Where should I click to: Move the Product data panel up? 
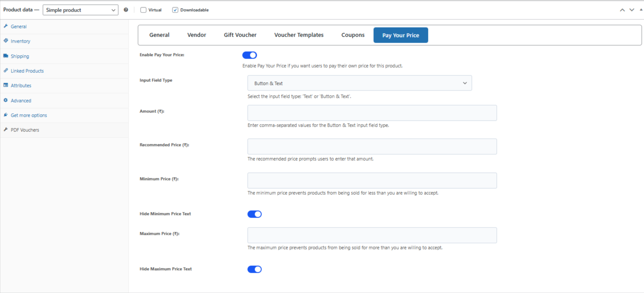click(622, 10)
